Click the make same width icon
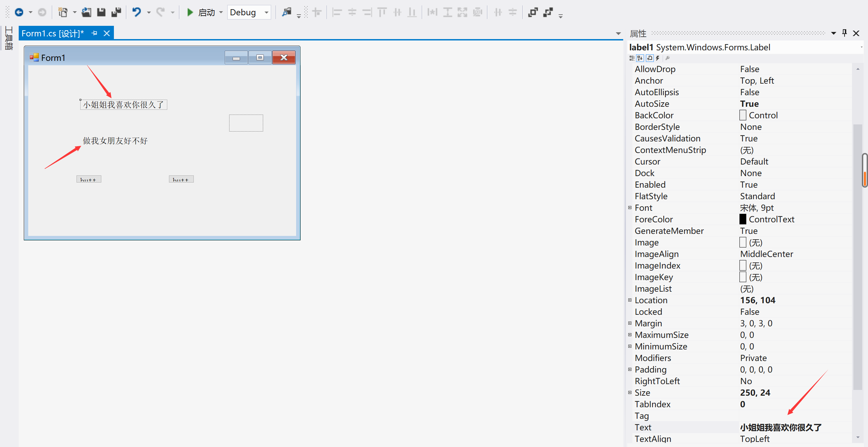Viewport: 868px width, 447px height. coord(432,13)
